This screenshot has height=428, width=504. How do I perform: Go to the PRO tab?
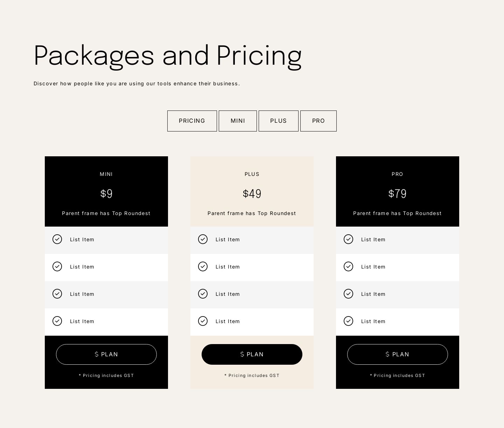pyautogui.click(x=318, y=121)
